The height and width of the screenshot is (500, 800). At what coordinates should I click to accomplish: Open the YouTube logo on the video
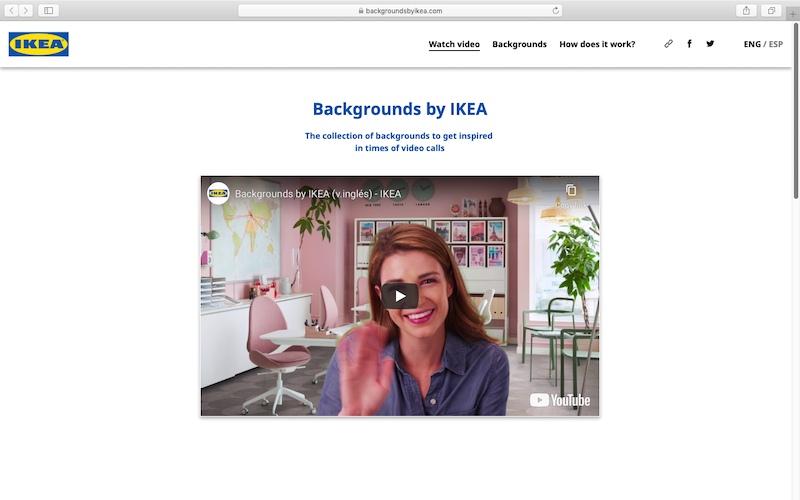[x=560, y=401]
